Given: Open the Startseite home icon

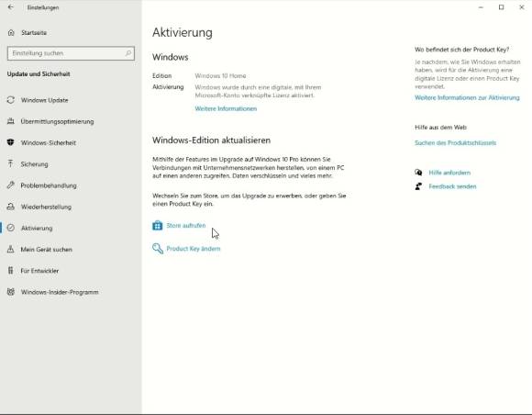Looking at the screenshot, I should click(11, 33).
